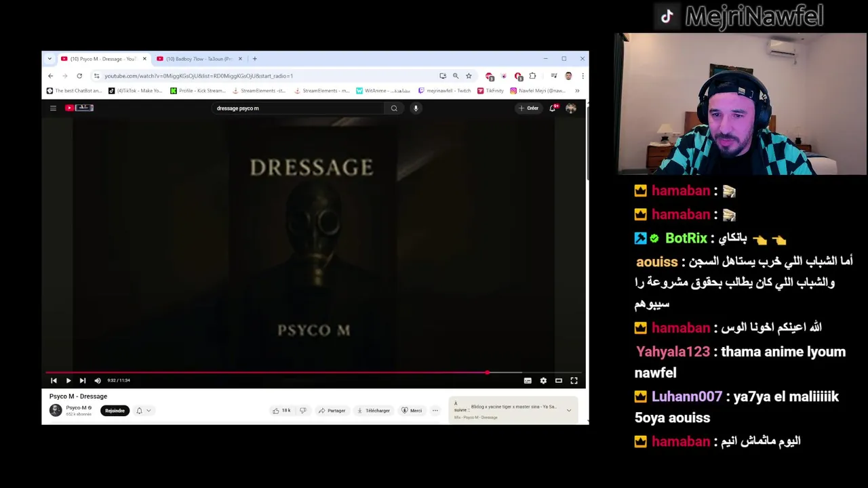Toggle fullscreen on the player
This screenshot has height=488, width=868.
[574, 381]
